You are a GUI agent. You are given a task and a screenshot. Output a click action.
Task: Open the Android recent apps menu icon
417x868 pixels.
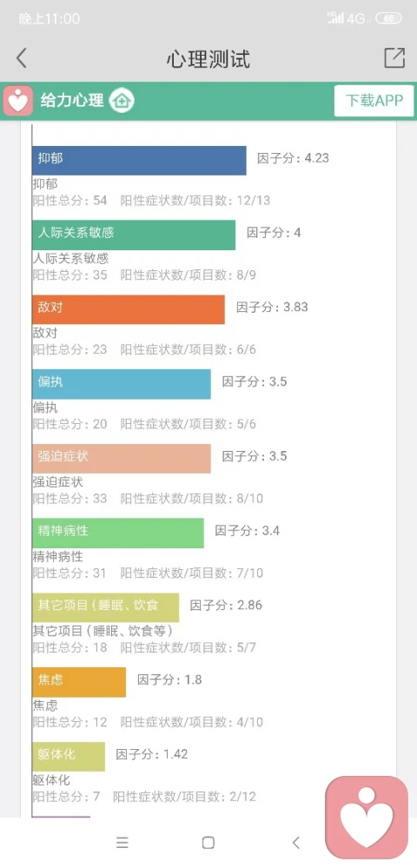[x=122, y=843]
